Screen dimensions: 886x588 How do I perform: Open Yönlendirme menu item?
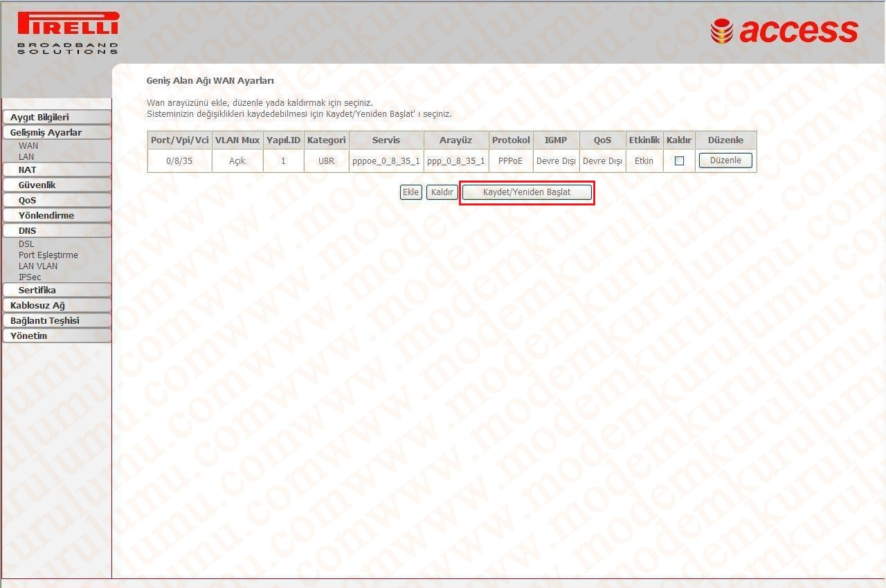click(56, 215)
